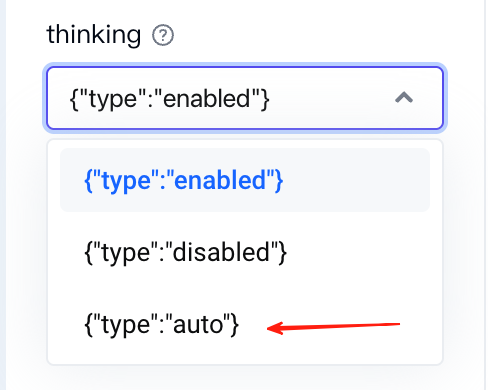Click the thinking combo box field
Image resolution: width=488 pixels, height=390 pixels.
click(x=245, y=98)
